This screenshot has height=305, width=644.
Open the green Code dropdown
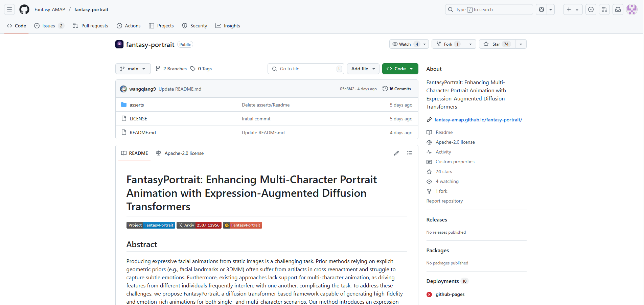(400, 69)
